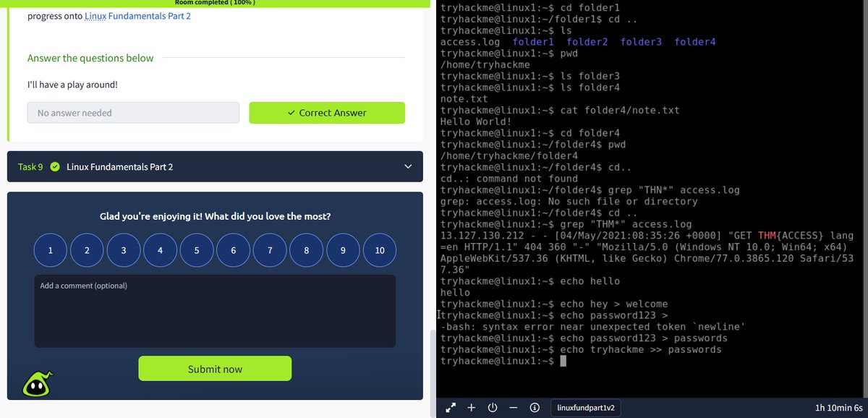Click the red THM text in terminal
Screen dimensions: 868x418
(766, 236)
